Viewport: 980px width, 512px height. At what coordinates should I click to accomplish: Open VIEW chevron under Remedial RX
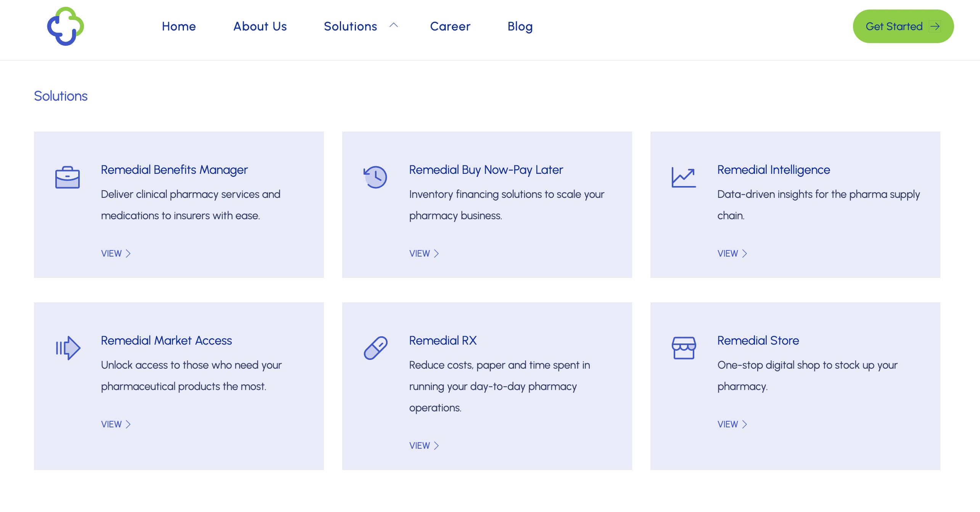[x=436, y=446]
